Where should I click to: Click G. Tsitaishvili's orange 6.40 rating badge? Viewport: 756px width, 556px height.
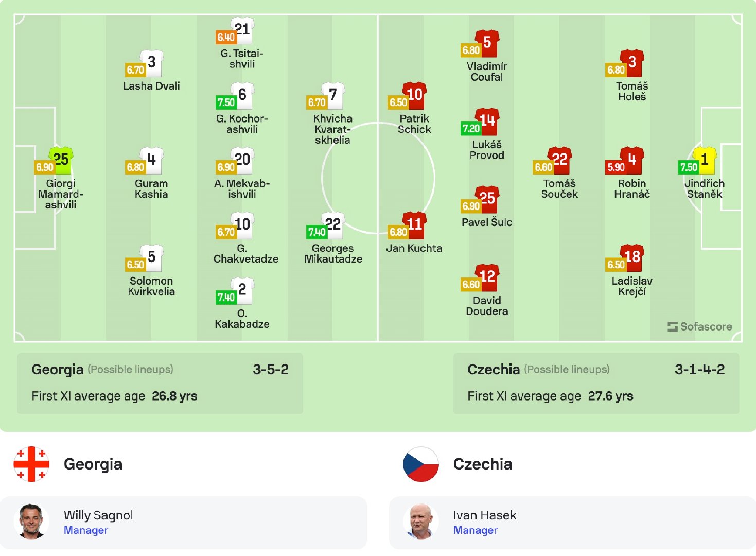[x=225, y=38]
